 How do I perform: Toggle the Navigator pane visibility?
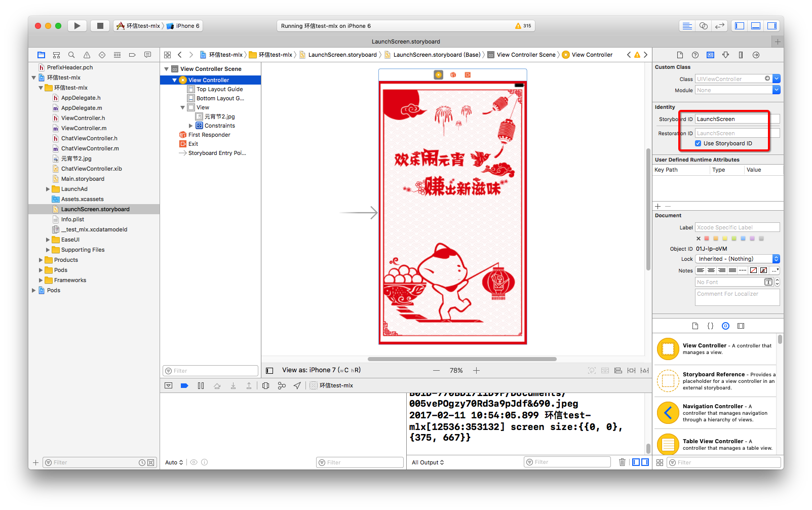click(x=740, y=26)
